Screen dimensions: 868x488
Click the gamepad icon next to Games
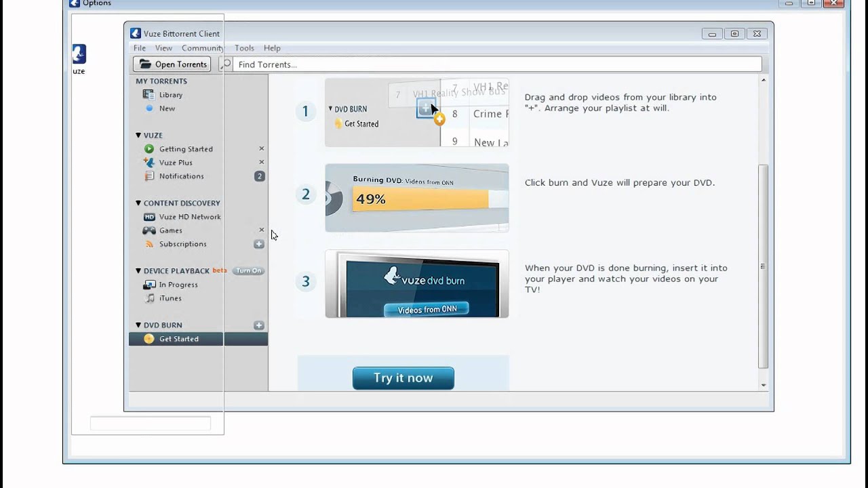click(x=149, y=230)
